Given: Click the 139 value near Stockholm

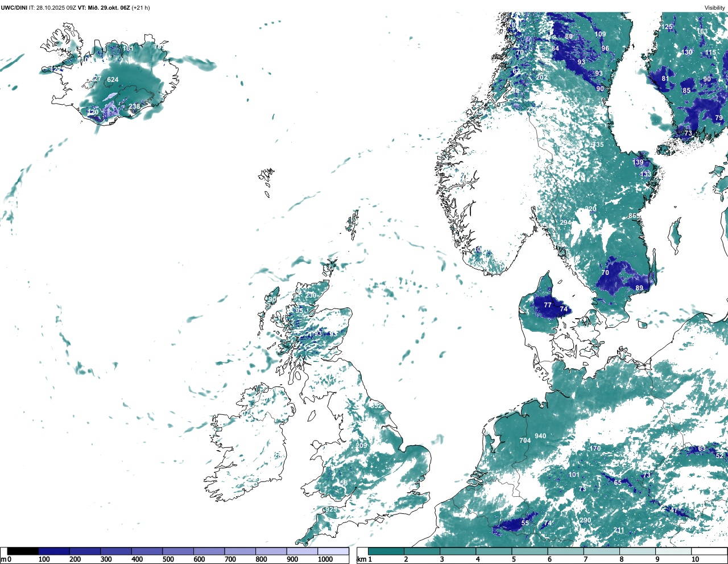Looking at the screenshot, I should tap(638, 163).
